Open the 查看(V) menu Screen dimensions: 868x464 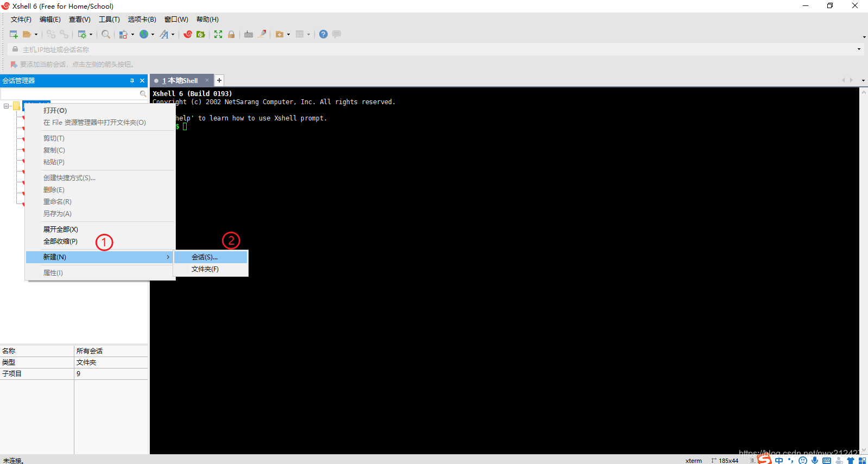coord(80,20)
